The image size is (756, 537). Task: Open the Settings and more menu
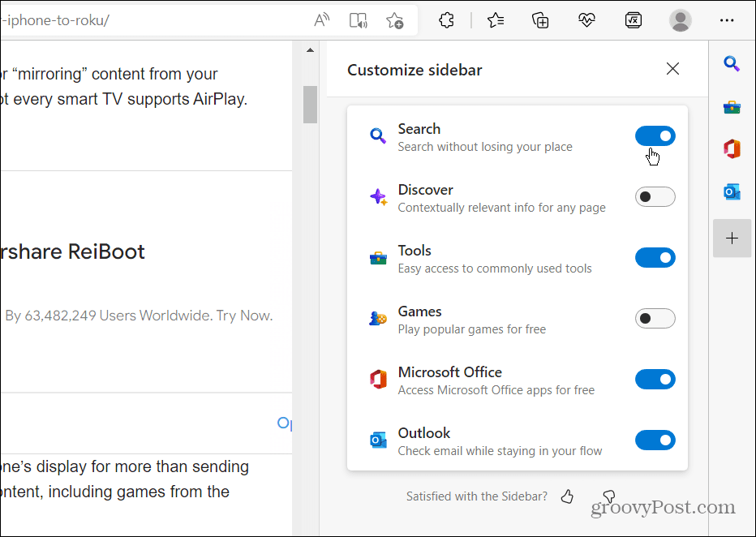click(726, 19)
